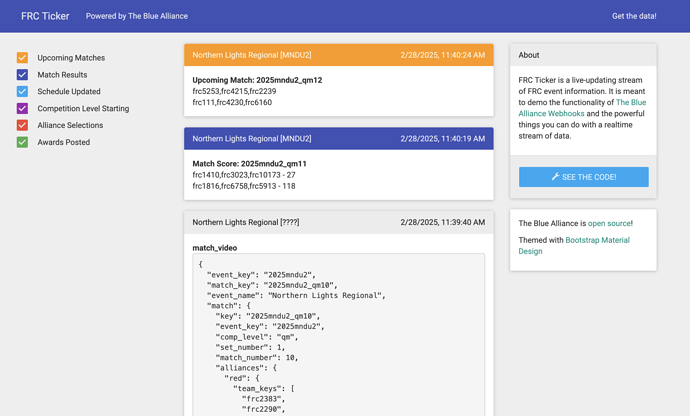Click Match Score: 2025mndu2_qm11 title
Viewport: 690px width, 416px height.
tap(249, 164)
